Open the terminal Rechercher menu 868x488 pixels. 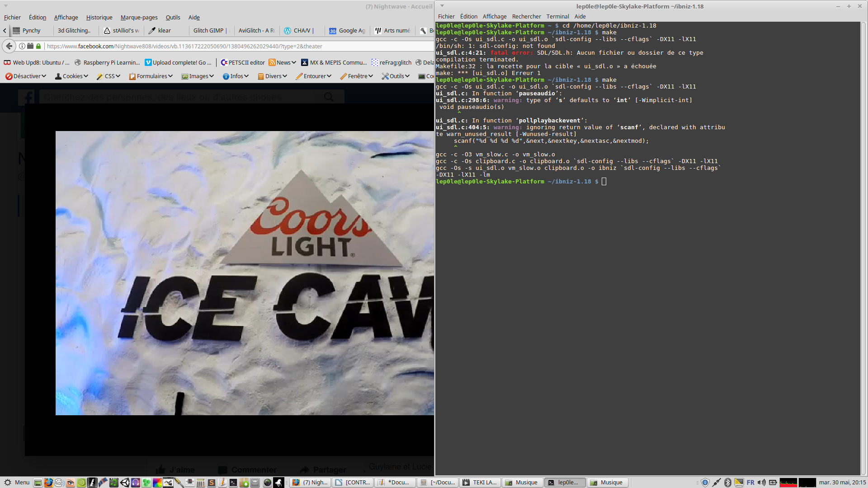[526, 17]
